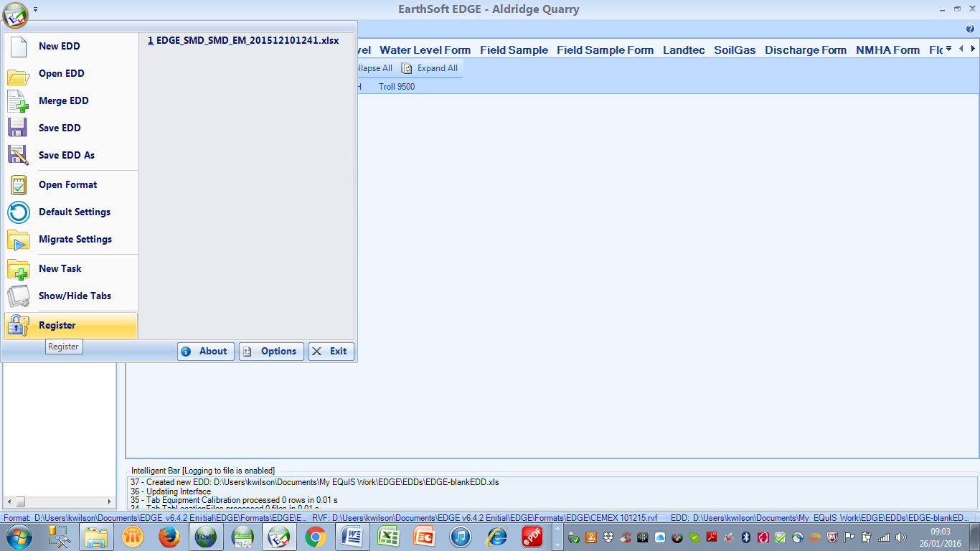
Task: Click the Exit button
Action: [x=331, y=352]
